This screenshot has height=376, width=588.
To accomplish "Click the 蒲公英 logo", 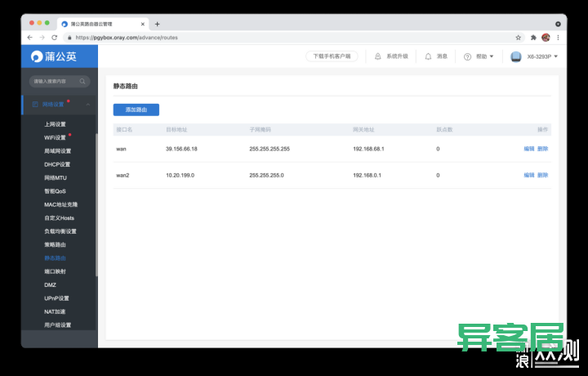I will coord(54,56).
